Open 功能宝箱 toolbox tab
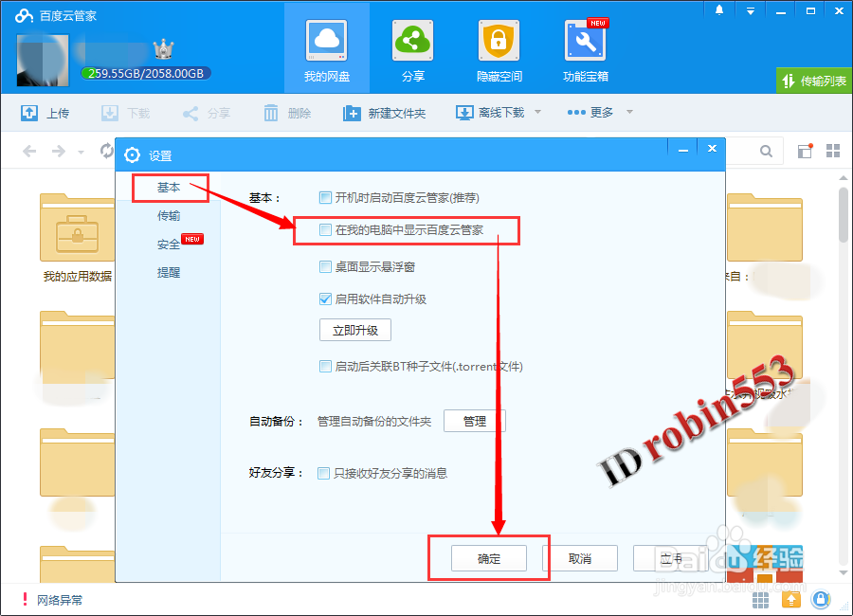Viewport: 853px width, 616px height. (586, 50)
